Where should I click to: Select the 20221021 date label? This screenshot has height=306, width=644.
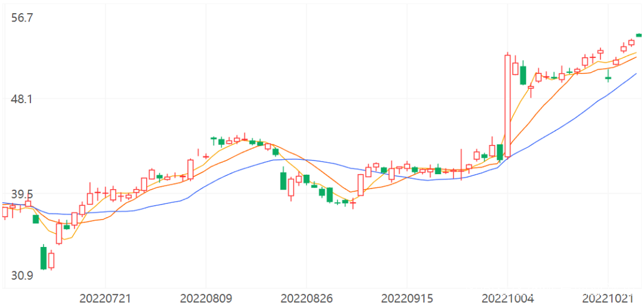coord(608,298)
